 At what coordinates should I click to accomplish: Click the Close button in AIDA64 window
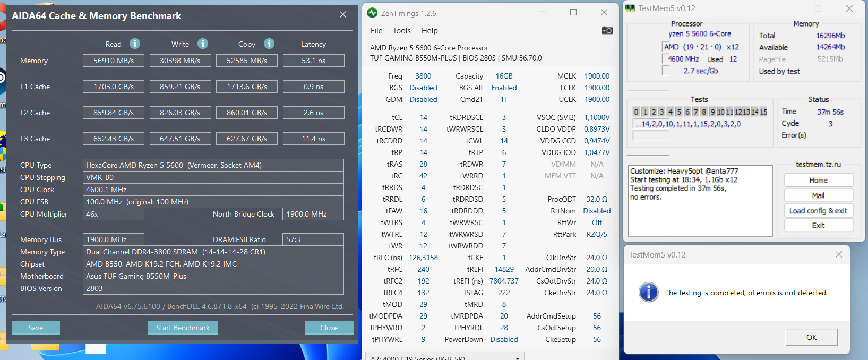coord(329,328)
